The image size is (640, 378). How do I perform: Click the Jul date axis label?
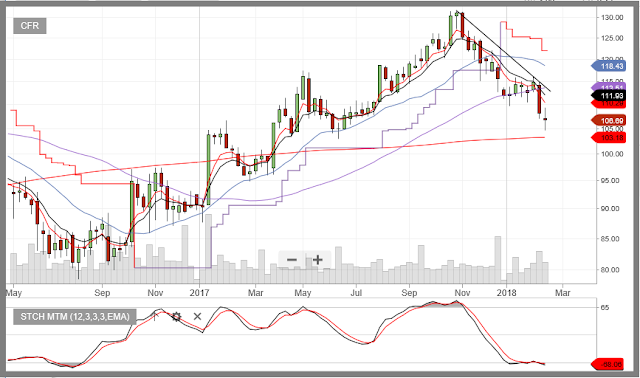pos(356,293)
